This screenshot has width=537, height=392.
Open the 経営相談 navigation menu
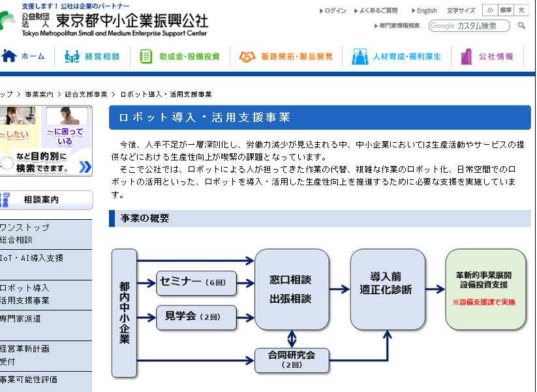pyautogui.click(x=102, y=57)
